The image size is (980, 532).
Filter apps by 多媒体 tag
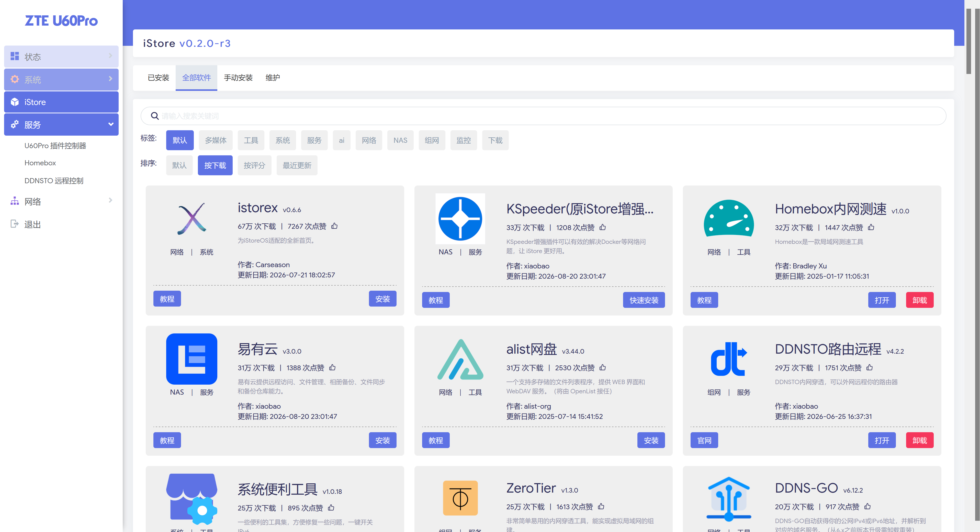pos(216,140)
